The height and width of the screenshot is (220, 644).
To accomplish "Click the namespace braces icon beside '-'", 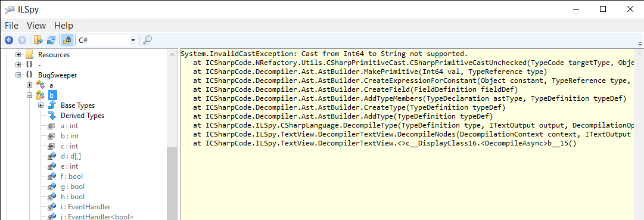I will pos(29,65).
